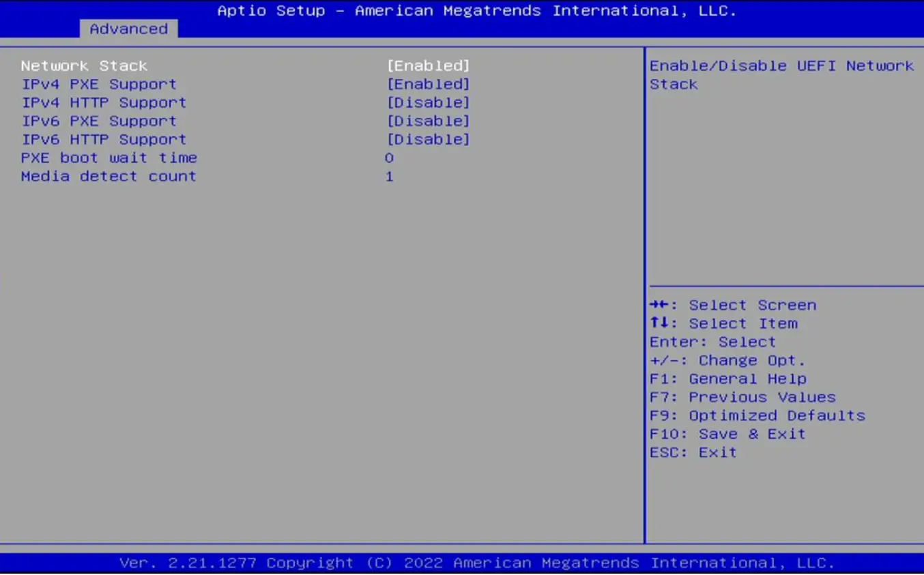Select the Network Stack setting

[x=83, y=65]
